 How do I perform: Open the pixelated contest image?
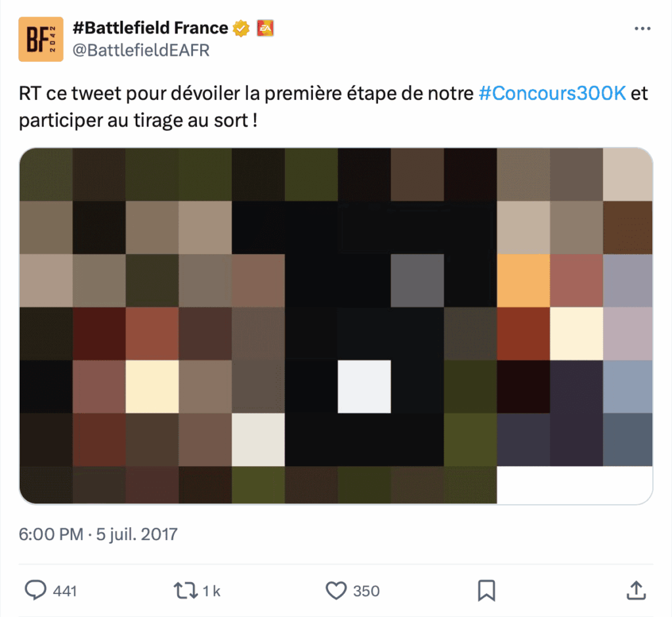click(x=336, y=326)
